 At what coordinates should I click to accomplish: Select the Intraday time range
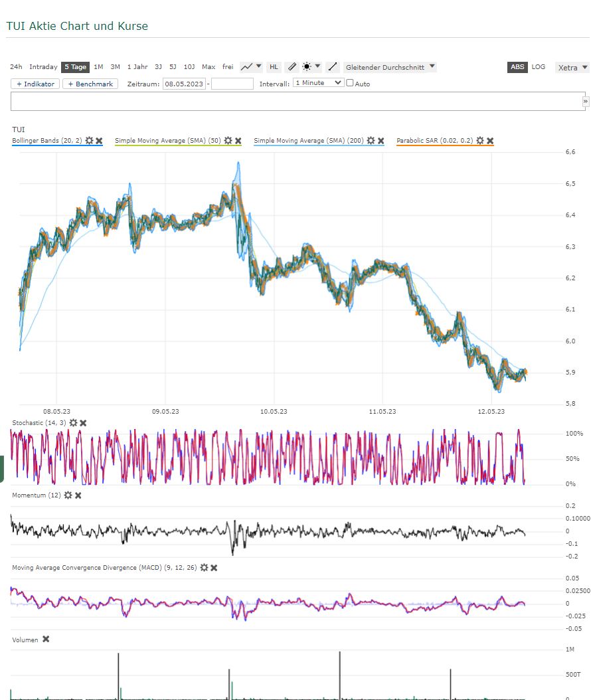pyautogui.click(x=43, y=67)
